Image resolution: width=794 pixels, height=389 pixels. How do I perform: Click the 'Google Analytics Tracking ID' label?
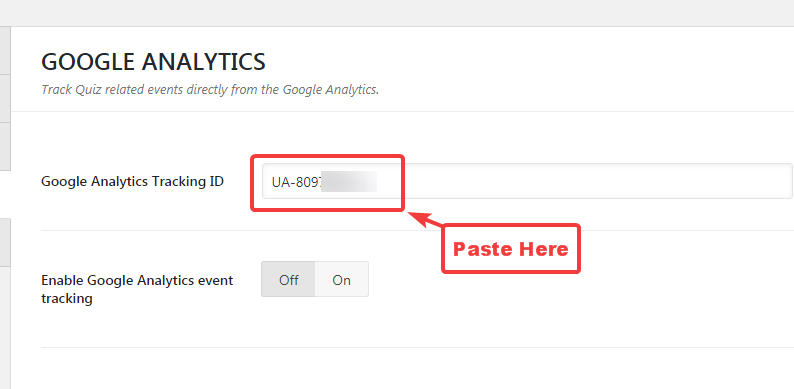[x=132, y=181]
